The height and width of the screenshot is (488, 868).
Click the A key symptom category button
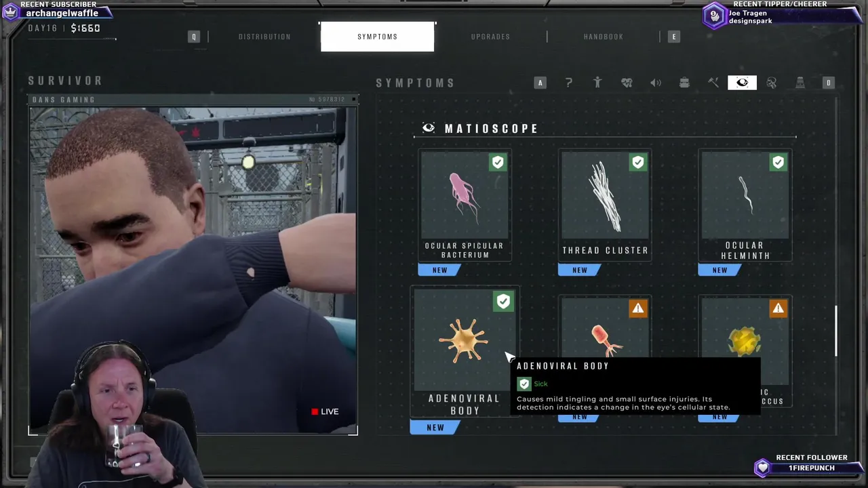click(x=540, y=83)
